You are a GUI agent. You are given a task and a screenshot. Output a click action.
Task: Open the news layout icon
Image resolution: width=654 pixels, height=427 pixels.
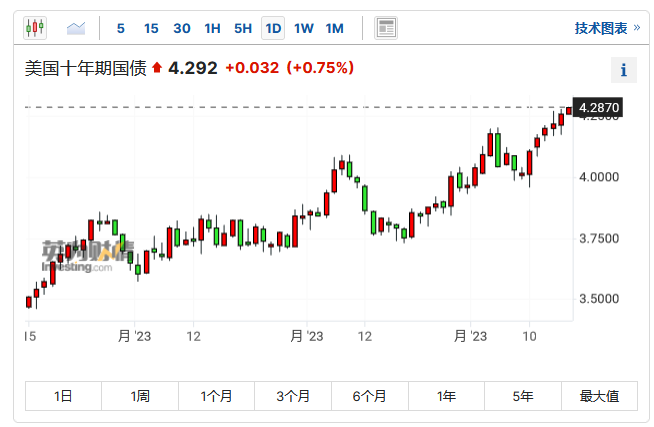point(386,28)
